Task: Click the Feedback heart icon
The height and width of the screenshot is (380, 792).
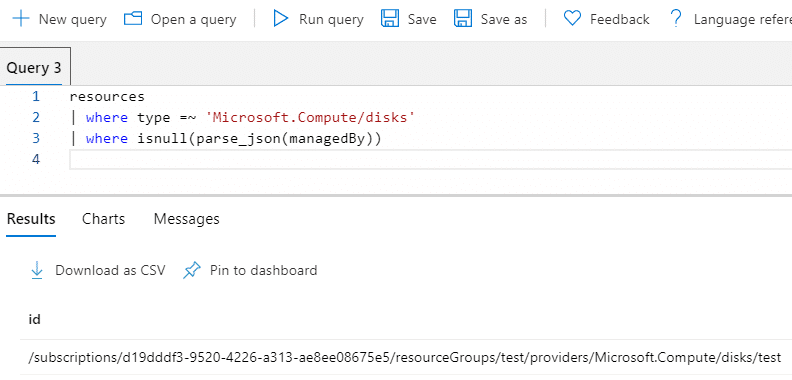Action: 572,19
